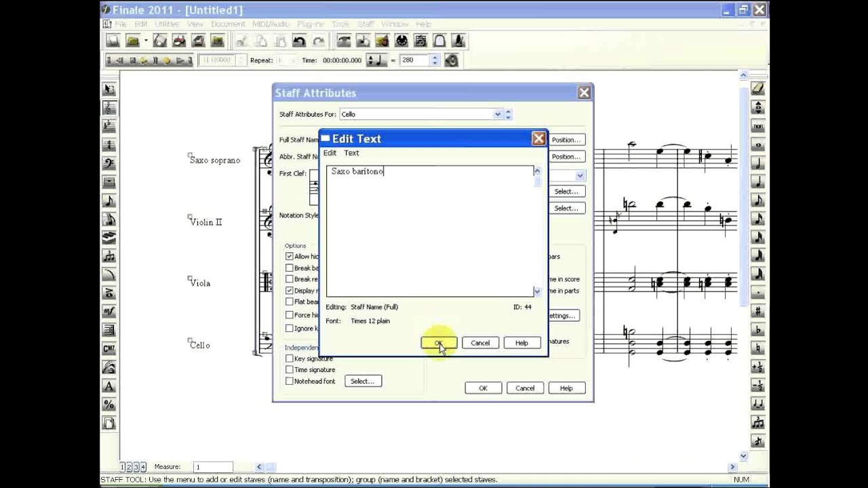Click the Measure number input field
This screenshot has height=488, width=868.
(214, 467)
